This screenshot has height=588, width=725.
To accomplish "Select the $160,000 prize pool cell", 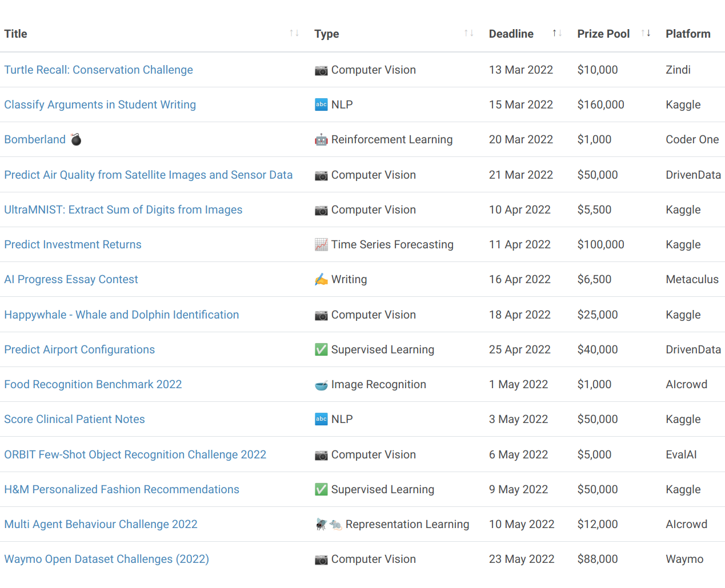I will pos(600,104).
